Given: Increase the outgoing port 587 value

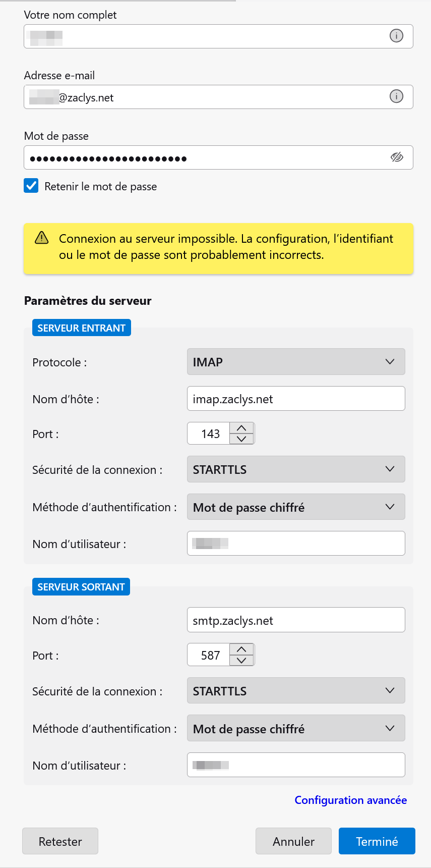Looking at the screenshot, I should point(241,649).
